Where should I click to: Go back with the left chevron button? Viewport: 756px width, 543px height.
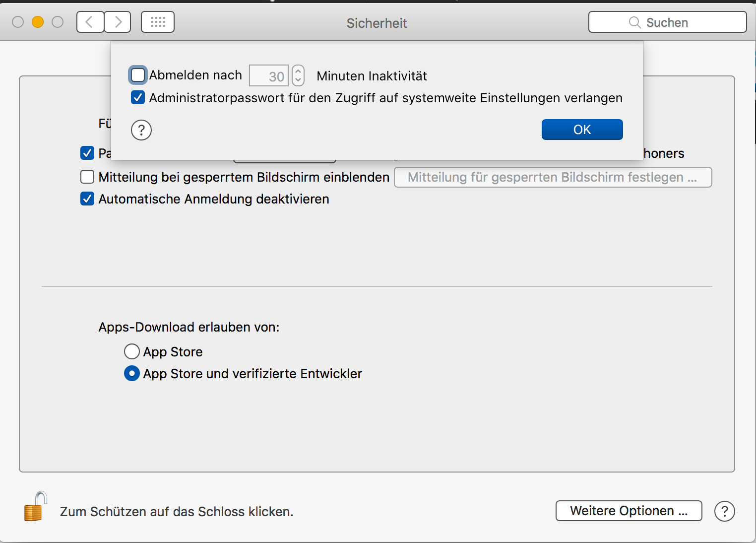coord(90,22)
